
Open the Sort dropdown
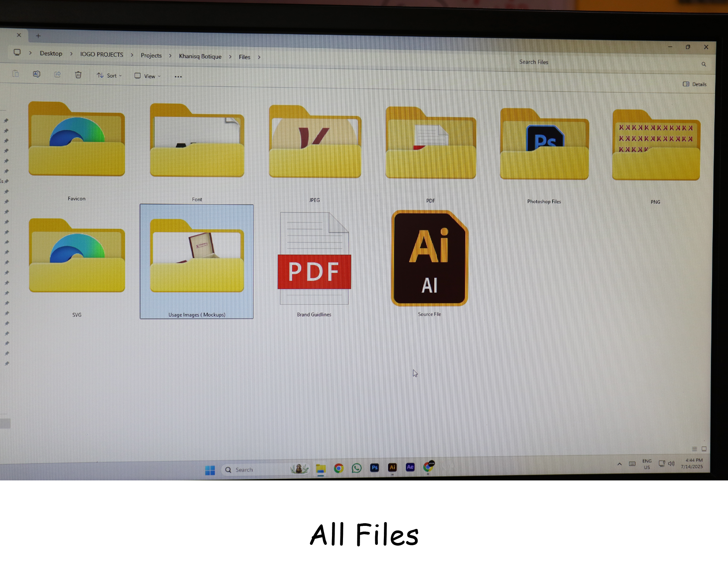[109, 75]
